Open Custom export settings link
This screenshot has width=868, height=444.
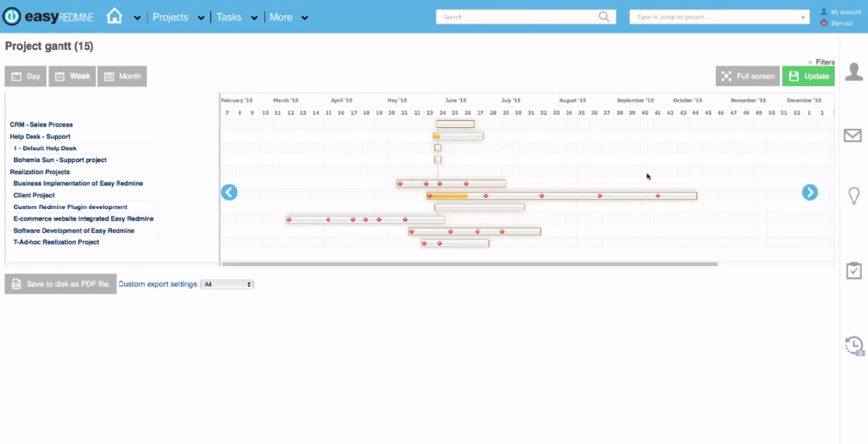point(158,284)
